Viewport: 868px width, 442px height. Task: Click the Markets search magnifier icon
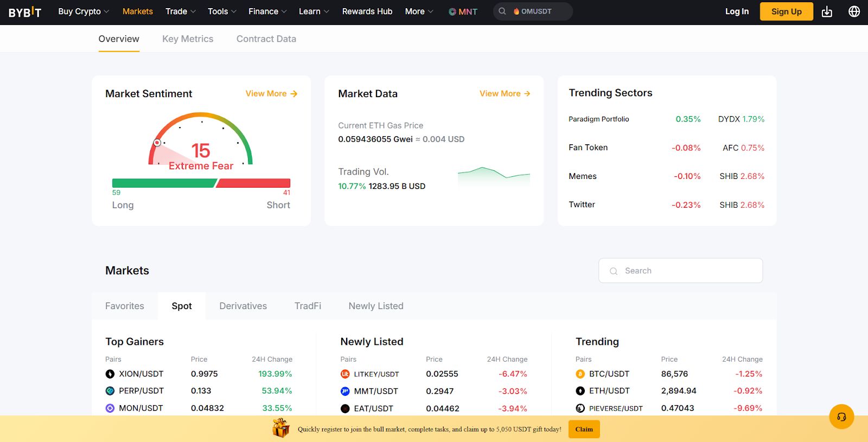614,271
